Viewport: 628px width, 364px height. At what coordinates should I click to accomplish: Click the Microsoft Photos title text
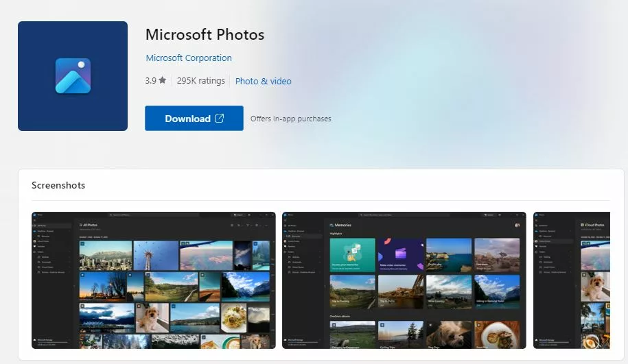[205, 35]
